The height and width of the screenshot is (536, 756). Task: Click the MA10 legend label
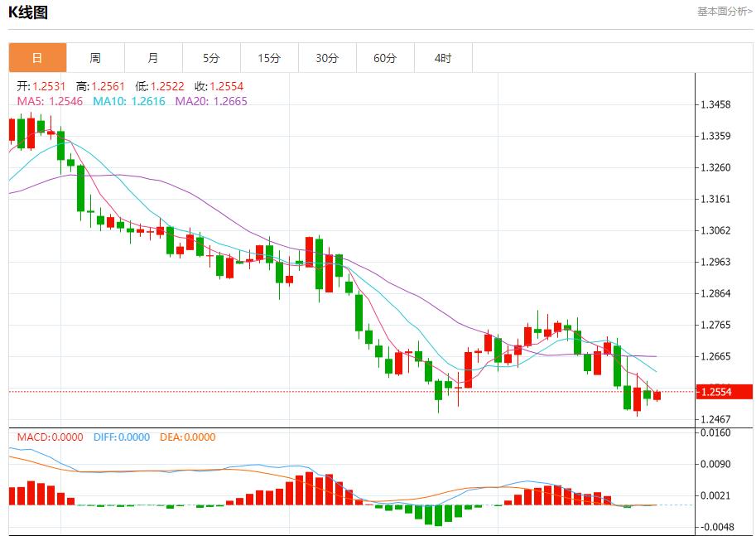(x=128, y=101)
